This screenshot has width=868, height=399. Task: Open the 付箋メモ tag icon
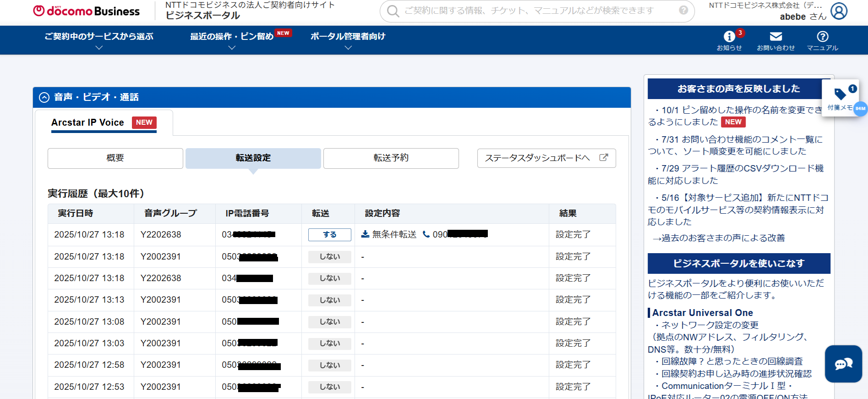[840, 94]
